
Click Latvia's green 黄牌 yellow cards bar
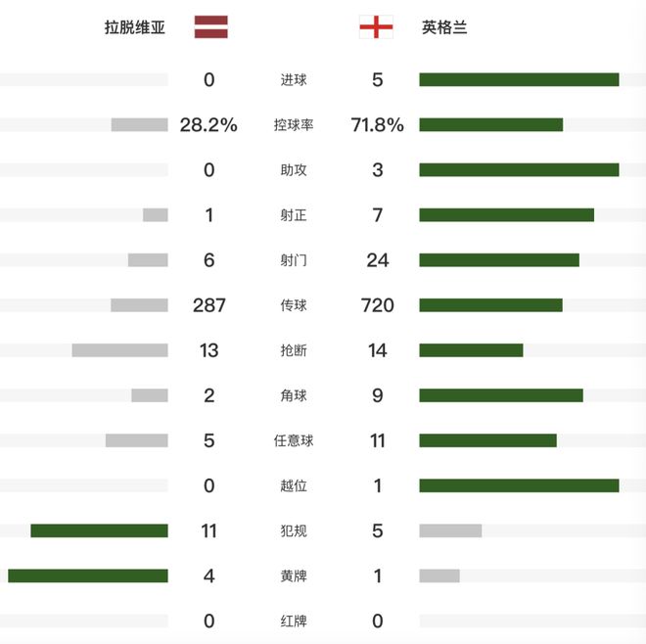pyautogui.click(x=88, y=575)
